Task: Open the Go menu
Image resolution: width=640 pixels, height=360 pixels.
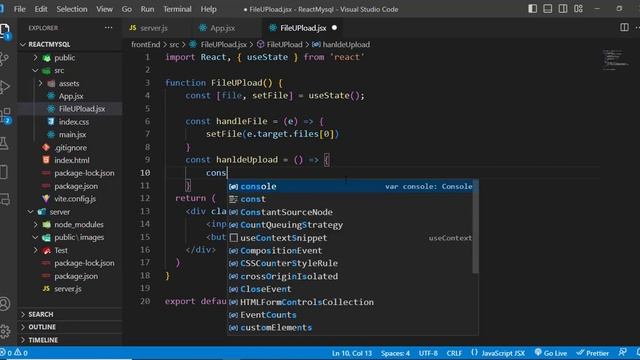Action: [127, 9]
